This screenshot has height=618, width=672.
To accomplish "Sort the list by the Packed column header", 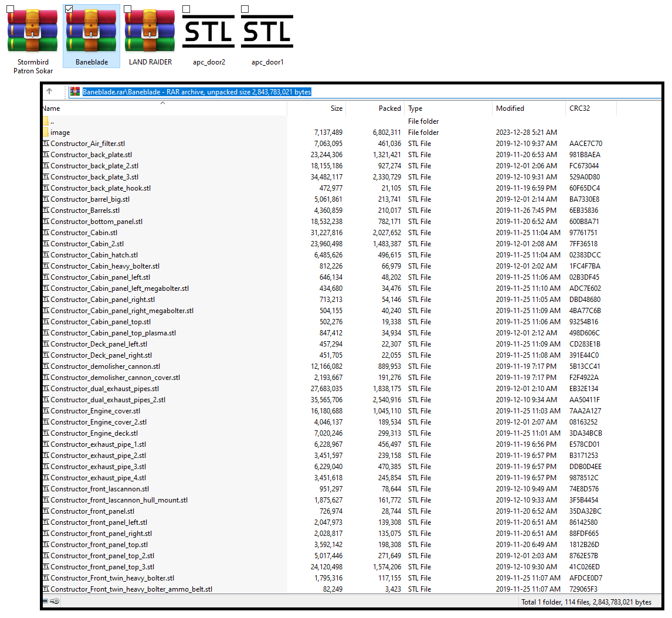I will click(375, 108).
